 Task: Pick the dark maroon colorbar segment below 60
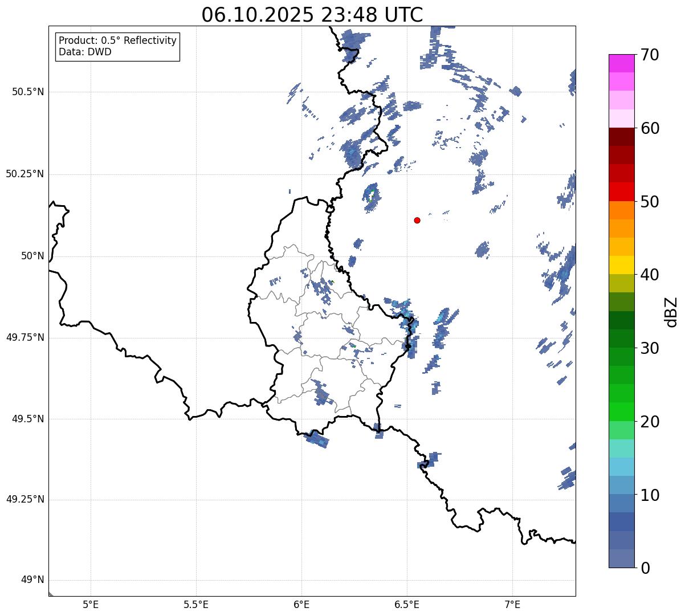pyautogui.click(x=621, y=137)
